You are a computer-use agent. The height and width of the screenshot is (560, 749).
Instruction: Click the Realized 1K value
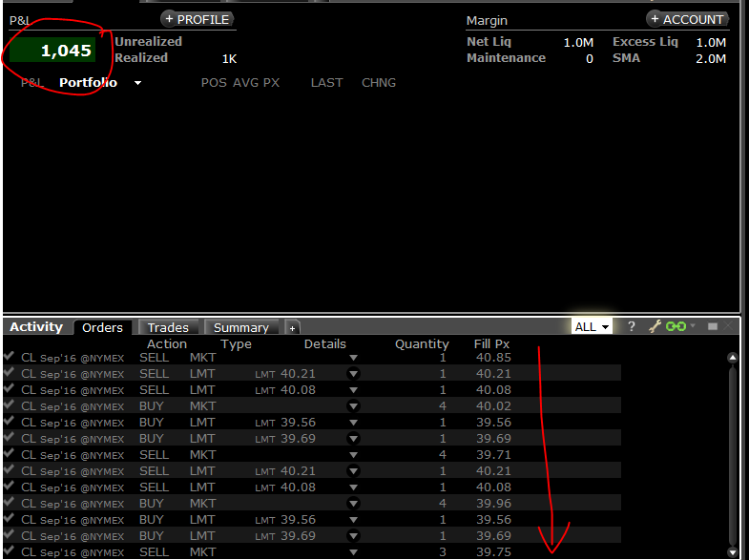pyautogui.click(x=229, y=59)
